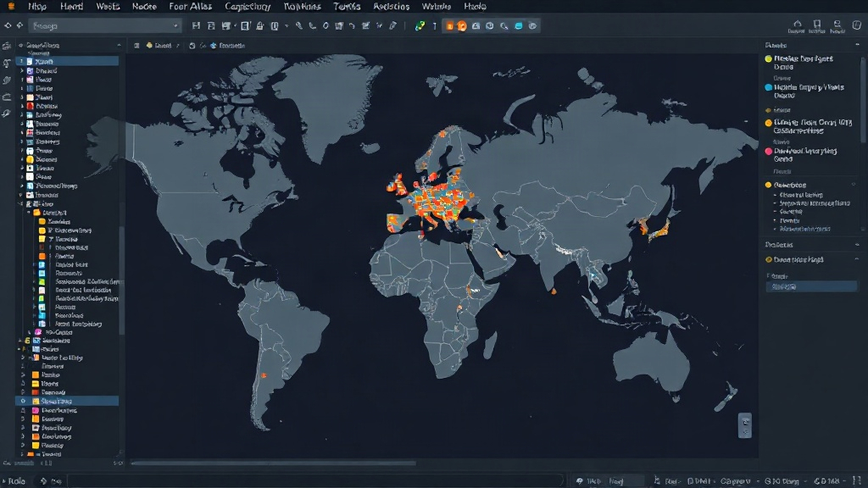Click the bookmark icon at the top right

(x=817, y=25)
